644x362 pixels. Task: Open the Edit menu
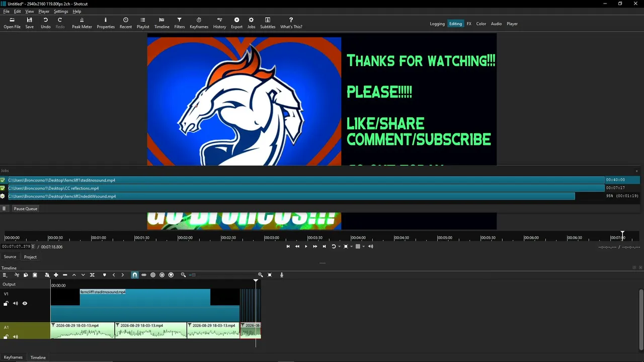pyautogui.click(x=17, y=11)
